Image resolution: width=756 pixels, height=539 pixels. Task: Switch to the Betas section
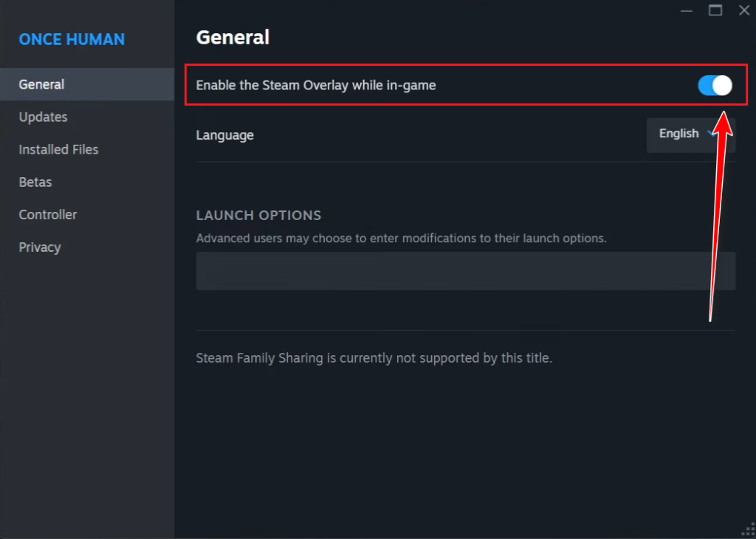click(x=35, y=182)
